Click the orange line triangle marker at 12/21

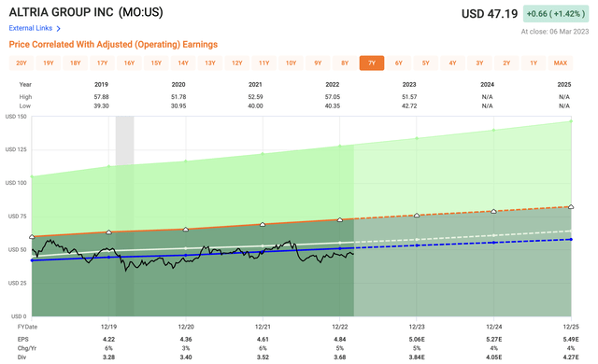click(x=263, y=224)
